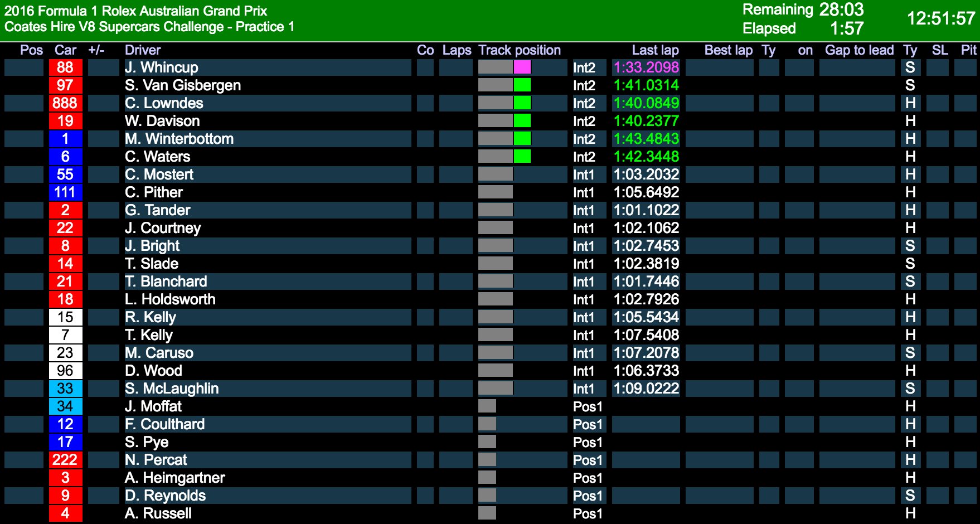Select driver F. Coulthard
Image resolution: width=980 pixels, height=524 pixels.
point(165,424)
